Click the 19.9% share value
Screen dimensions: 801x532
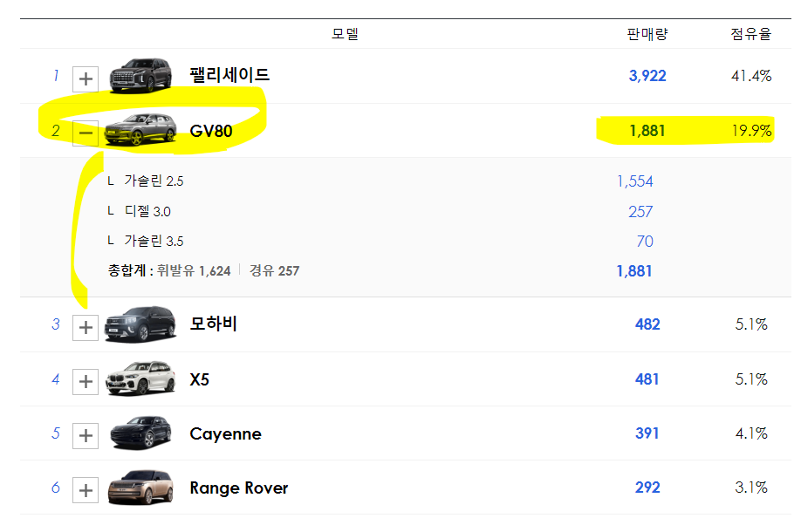751,131
